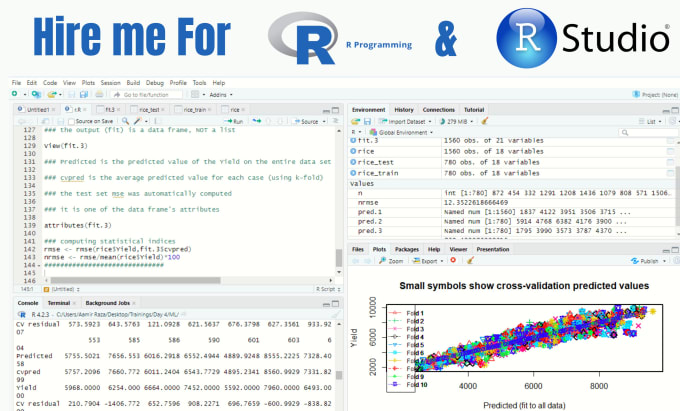This screenshot has height=411, width=680.
Task: Switch to the Untitled1 editor tab
Action: (38, 110)
